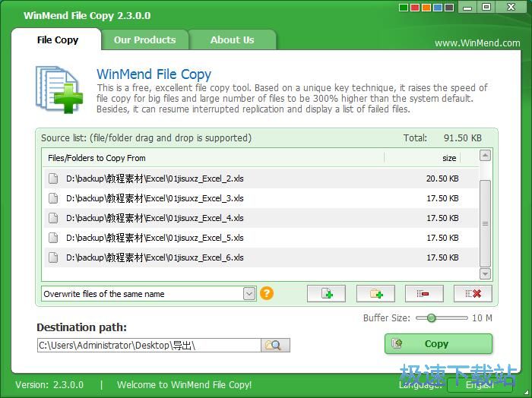Visit the www.WinMend.com link
Screen dimensions: 532x398
(x=477, y=43)
